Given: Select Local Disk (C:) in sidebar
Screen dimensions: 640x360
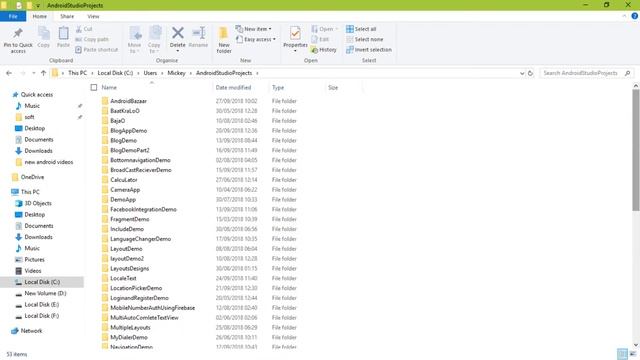Looking at the screenshot, I should (x=42, y=282).
